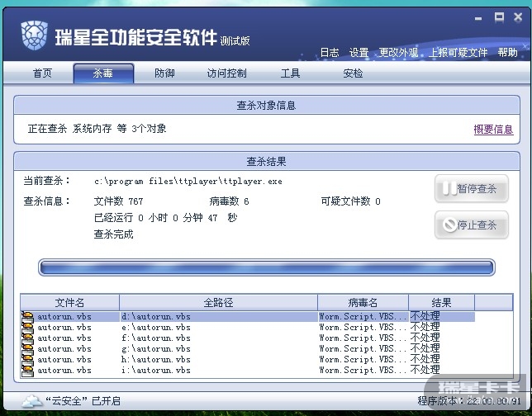Sort by 全路径 column header
This screenshot has width=532, height=416.
pyautogui.click(x=218, y=302)
